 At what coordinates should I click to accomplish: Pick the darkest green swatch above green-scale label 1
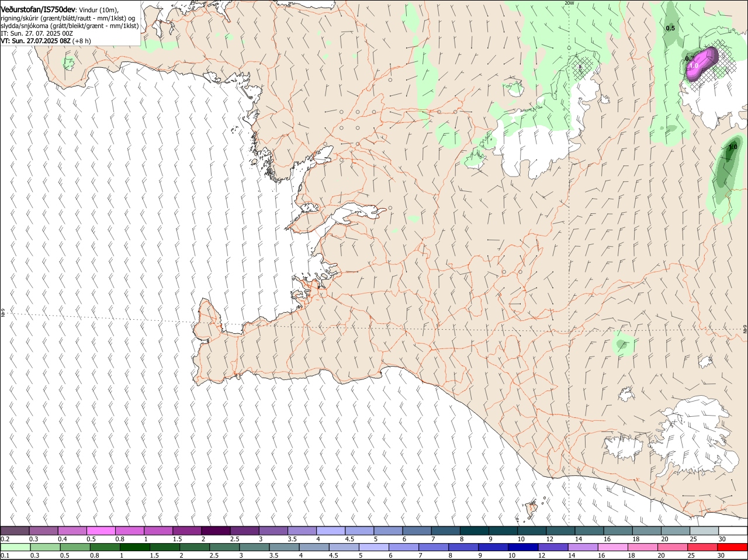click(134, 547)
